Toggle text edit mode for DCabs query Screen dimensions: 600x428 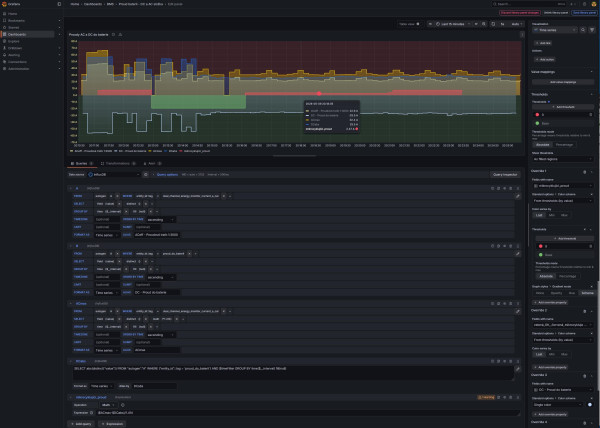point(518,369)
